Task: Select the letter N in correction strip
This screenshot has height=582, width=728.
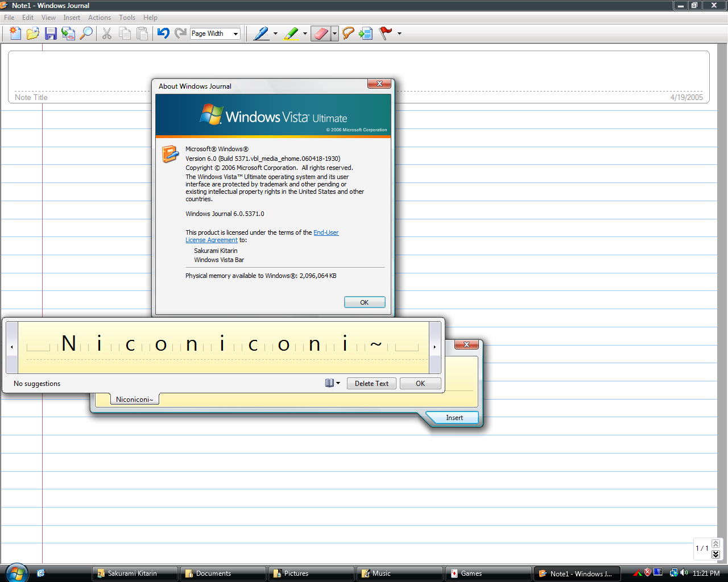Action: coord(69,344)
